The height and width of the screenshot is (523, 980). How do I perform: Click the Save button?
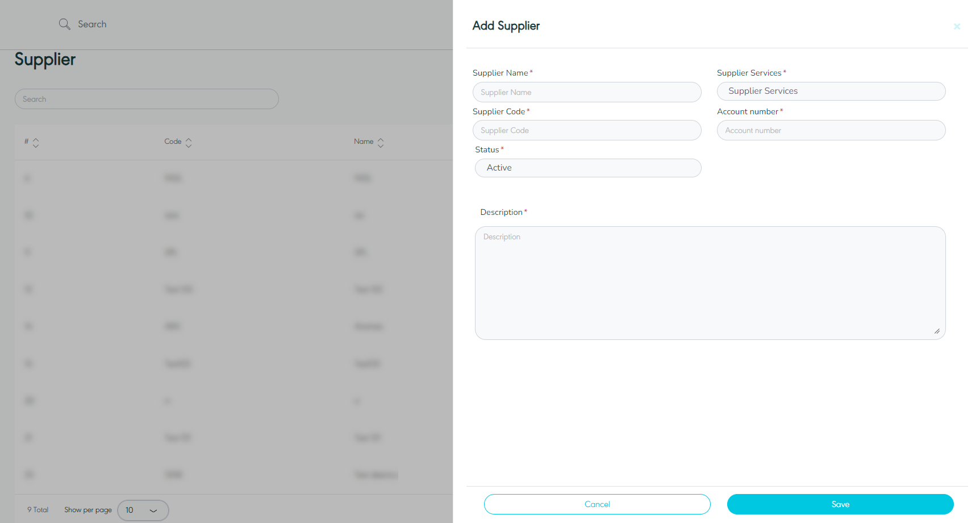tap(840, 504)
